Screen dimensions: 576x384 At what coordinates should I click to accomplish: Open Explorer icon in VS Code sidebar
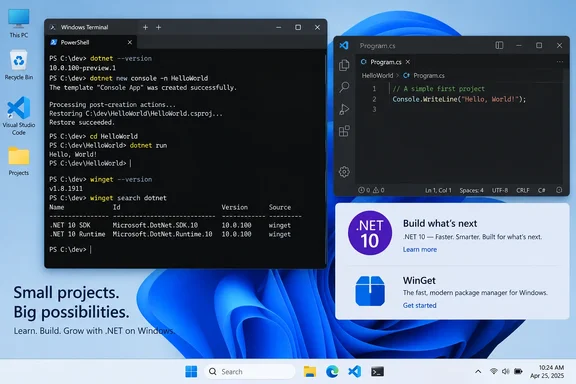tap(344, 65)
